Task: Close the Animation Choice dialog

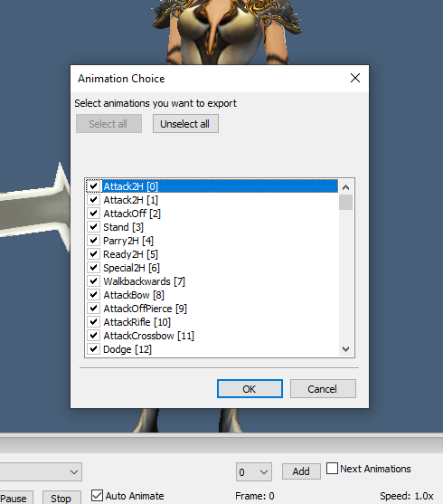Action: coord(355,78)
